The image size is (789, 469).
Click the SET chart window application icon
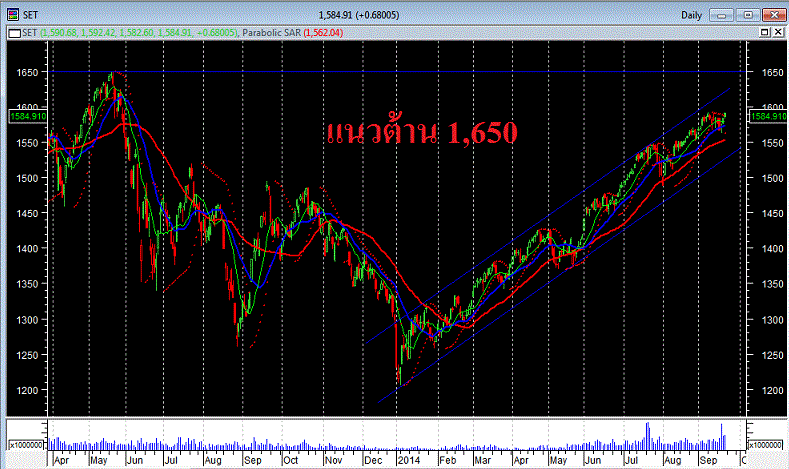coord(13,15)
